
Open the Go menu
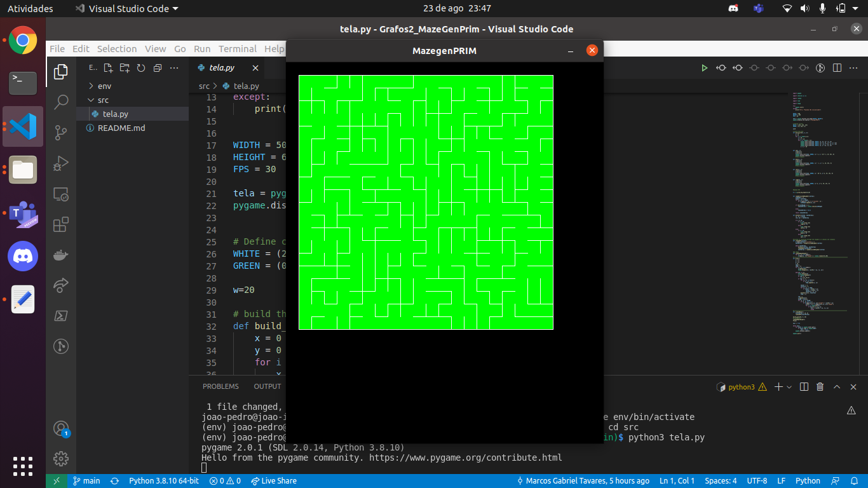(180, 49)
